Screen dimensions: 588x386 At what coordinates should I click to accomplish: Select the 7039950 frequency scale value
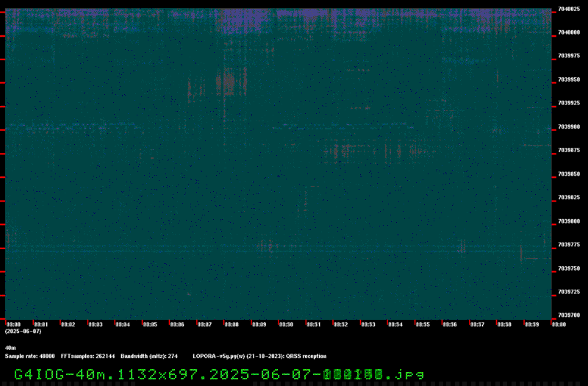[x=569, y=79]
